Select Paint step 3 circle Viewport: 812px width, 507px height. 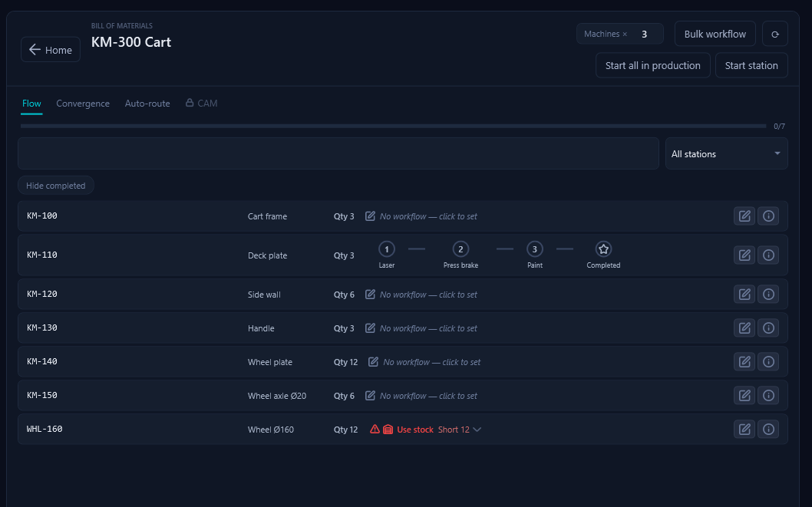coord(534,249)
